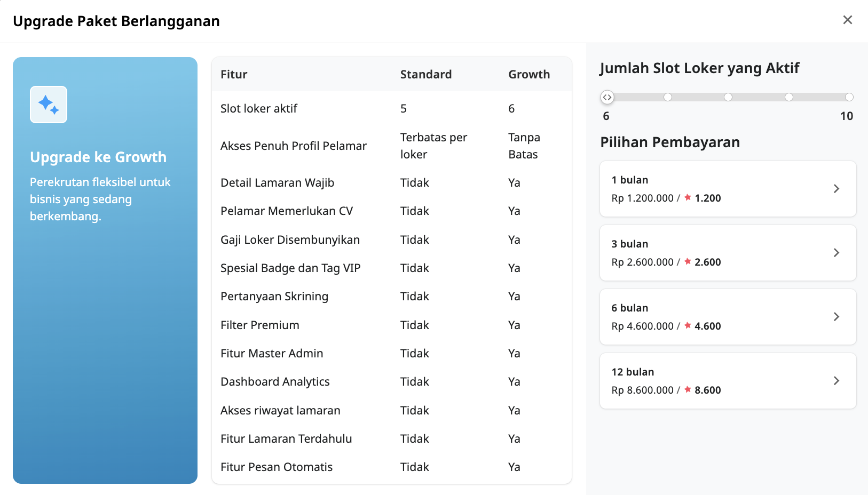The image size is (868, 495).
Task: Close the Upgrade Paket Berlangganan dialog
Action: coord(847,20)
